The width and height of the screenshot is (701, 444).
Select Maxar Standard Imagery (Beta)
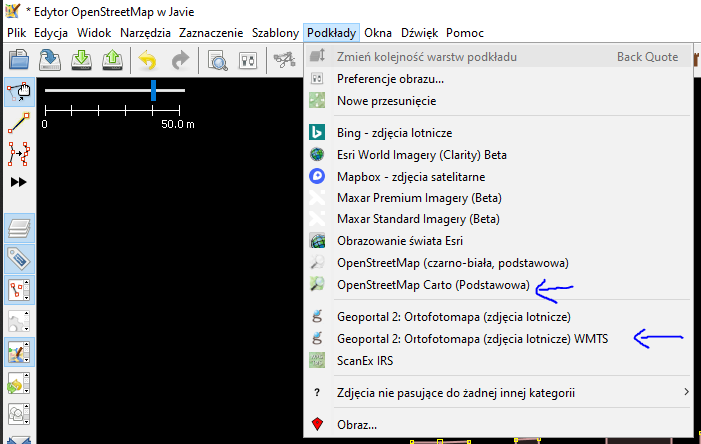[x=498, y=219]
